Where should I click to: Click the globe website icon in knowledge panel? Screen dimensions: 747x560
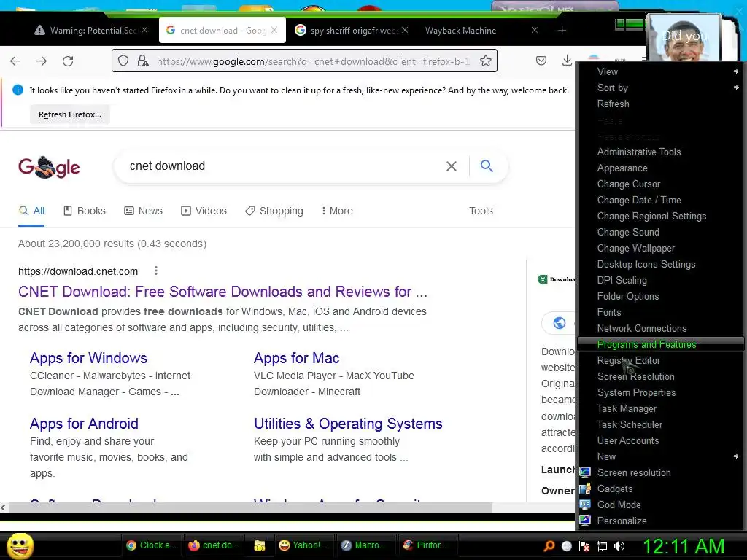(560, 323)
